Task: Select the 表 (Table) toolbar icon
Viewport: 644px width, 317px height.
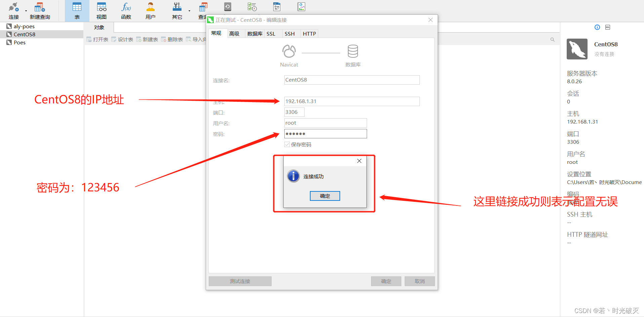Action: (77, 10)
